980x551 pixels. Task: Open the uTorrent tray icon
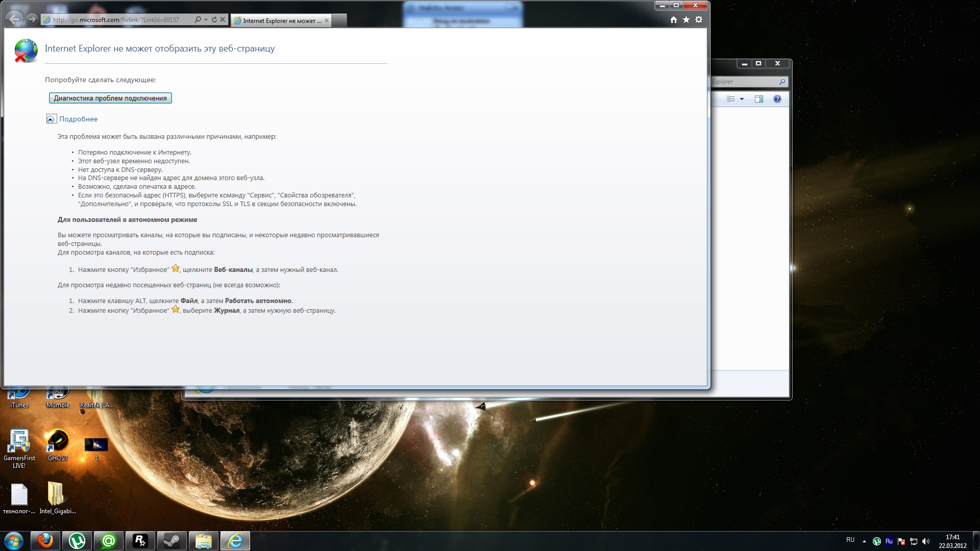(x=877, y=541)
